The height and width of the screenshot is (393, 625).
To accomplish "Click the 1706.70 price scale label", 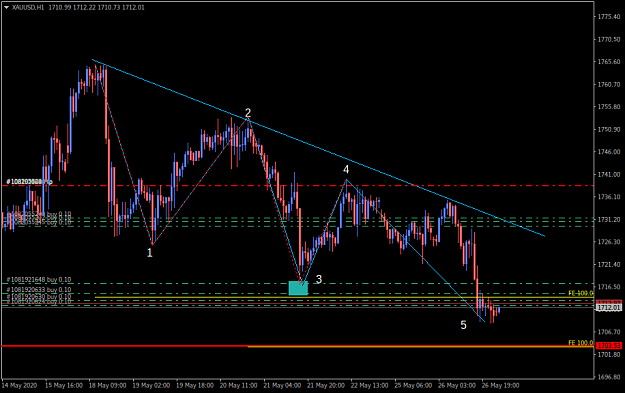I will click(609, 332).
